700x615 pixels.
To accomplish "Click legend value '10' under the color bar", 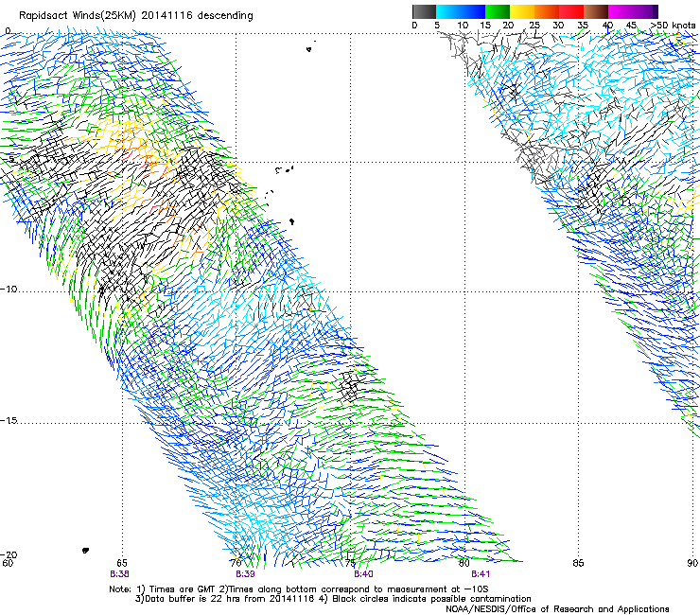I will [x=463, y=26].
